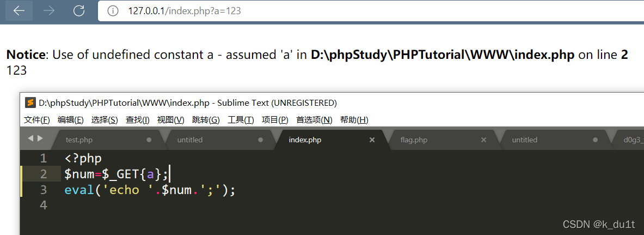Click the eval('echo '.$num.';'); code line
The height and width of the screenshot is (235, 644).
pyautogui.click(x=150, y=190)
